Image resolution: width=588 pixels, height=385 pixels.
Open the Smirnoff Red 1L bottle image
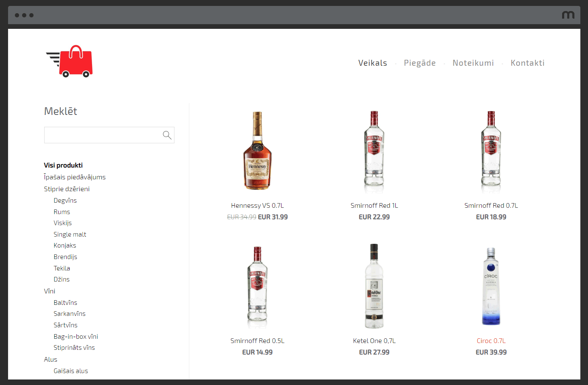374,151
